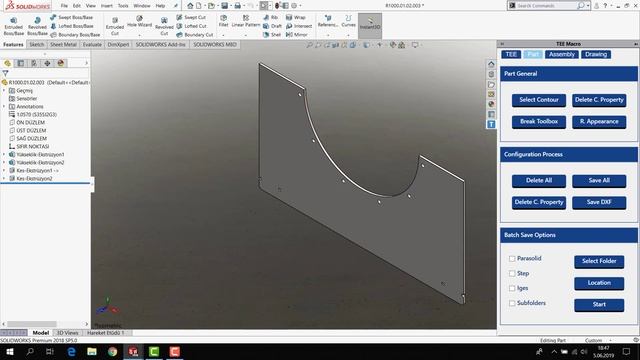Expand Kes-Ekstrüzyon2 feature
This screenshot has height=360, width=640.
(x=4, y=178)
